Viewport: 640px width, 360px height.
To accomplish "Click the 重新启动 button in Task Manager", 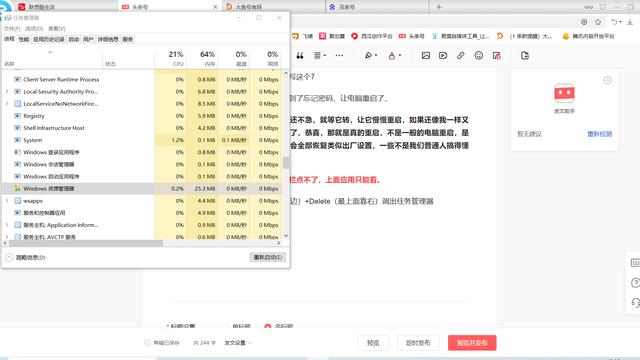I will point(268,257).
